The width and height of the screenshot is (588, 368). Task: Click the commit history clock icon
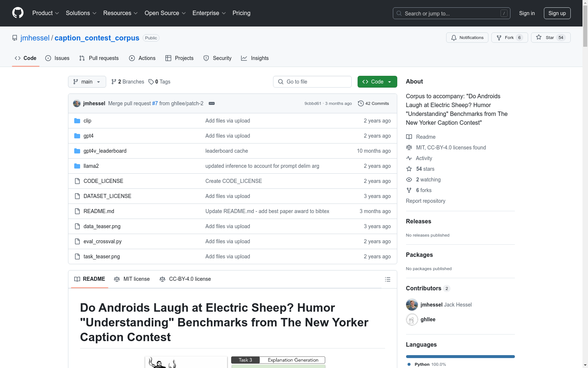pos(361,103)
